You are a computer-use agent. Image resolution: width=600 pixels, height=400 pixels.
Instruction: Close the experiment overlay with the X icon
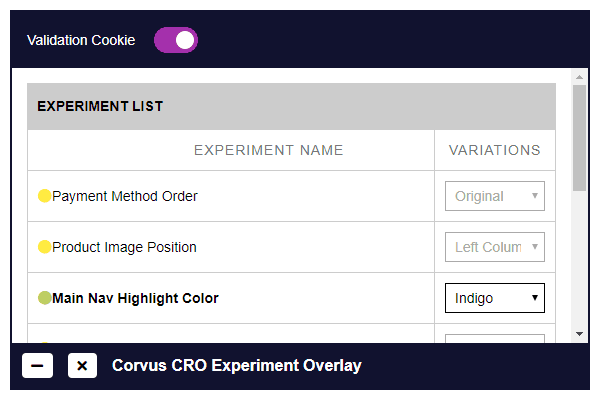82,366
